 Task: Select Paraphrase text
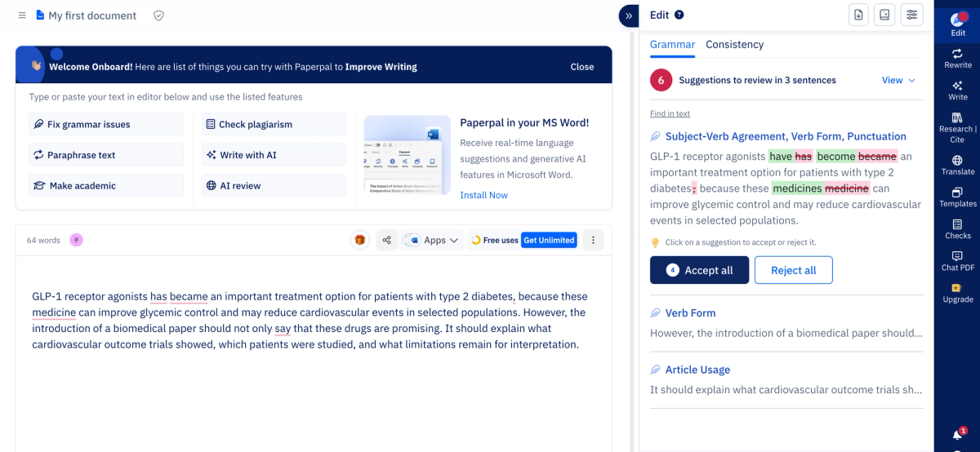click(x=106, y=155)
